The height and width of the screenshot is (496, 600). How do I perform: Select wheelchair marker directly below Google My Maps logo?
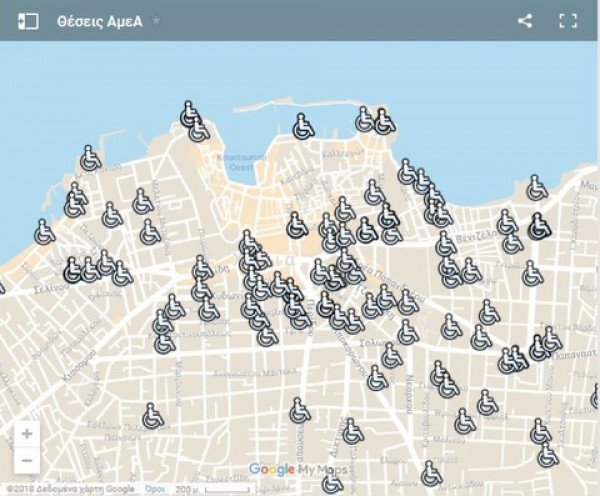[x=332, y=483]
